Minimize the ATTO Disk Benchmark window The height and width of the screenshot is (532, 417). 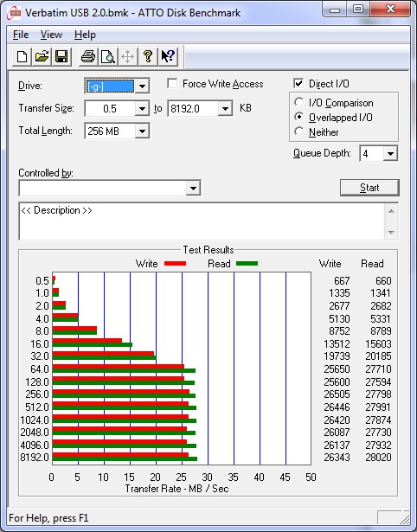(335, 10)
